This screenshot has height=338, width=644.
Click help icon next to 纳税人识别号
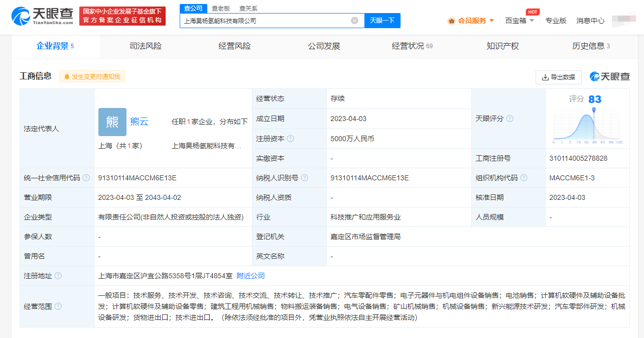(304, 178)
